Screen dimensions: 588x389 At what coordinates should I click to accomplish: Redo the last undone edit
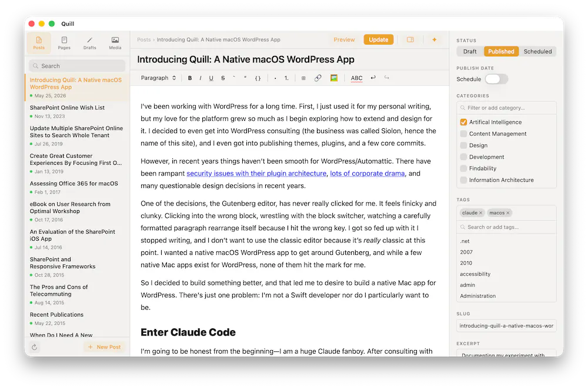pyautogui.click(x=387, y=78)
